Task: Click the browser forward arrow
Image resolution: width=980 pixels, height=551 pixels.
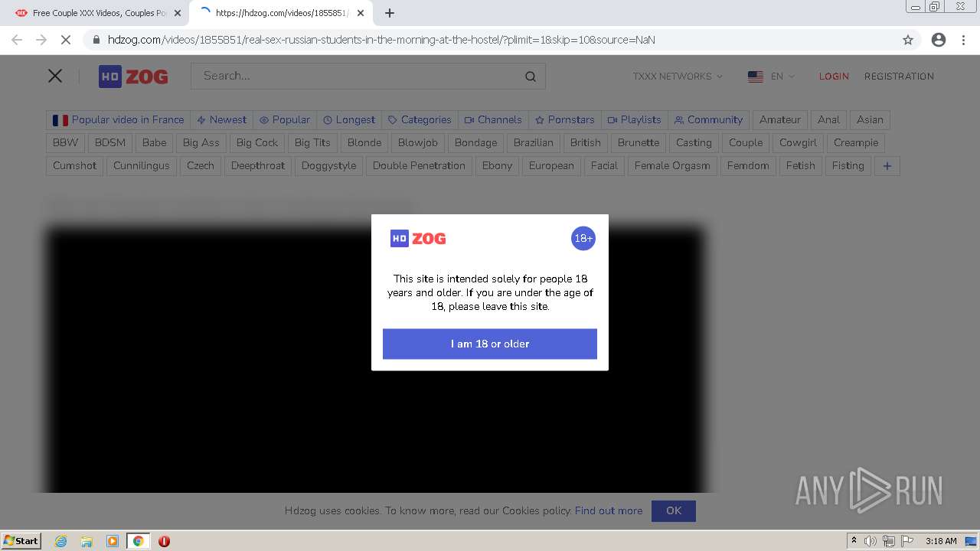Action: click(41, 40)
